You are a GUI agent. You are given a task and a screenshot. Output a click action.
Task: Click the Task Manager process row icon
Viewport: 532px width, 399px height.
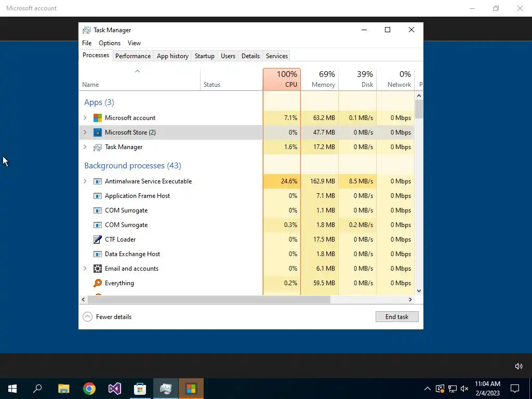[97, 147]
